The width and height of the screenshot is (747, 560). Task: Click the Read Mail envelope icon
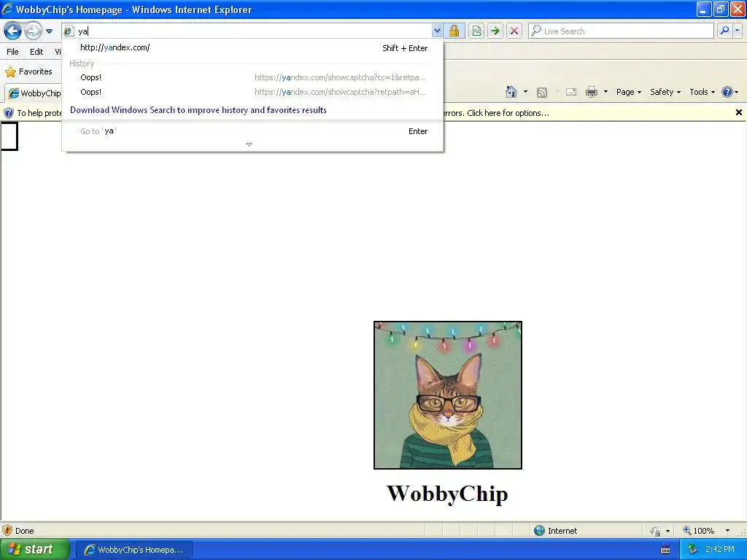click(570, 92)
